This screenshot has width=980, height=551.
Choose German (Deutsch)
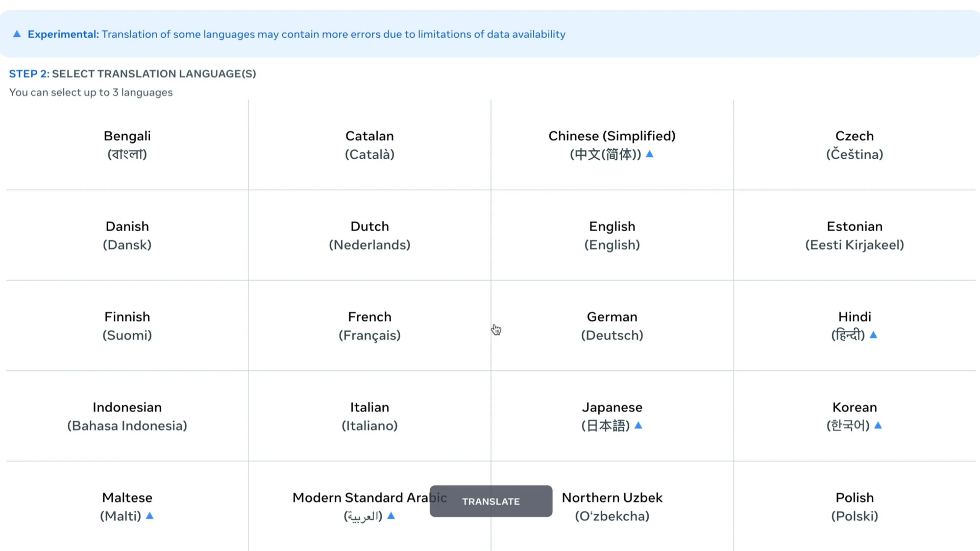tap(611, 325)
